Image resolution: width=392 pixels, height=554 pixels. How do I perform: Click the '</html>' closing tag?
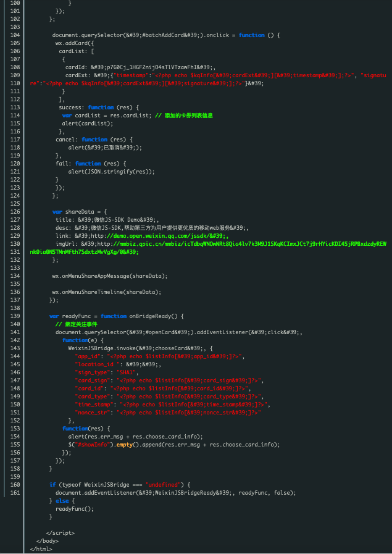click(41, 549)
